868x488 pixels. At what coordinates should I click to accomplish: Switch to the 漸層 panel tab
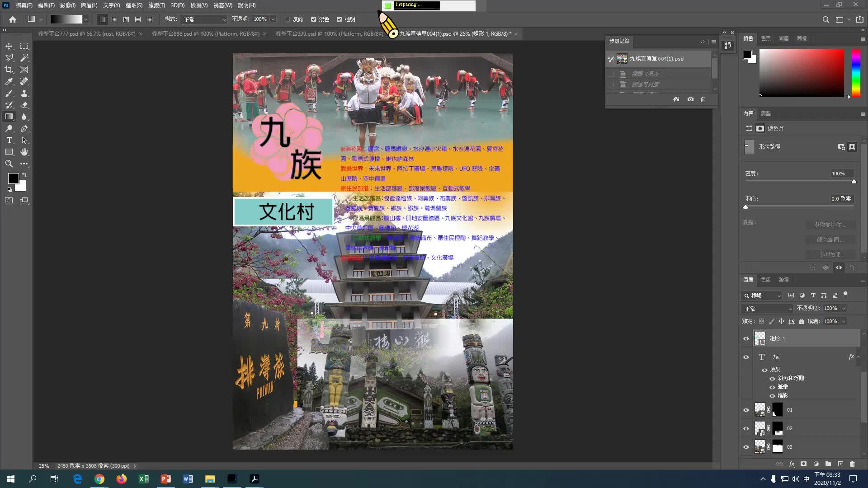[x=784, y=38]
